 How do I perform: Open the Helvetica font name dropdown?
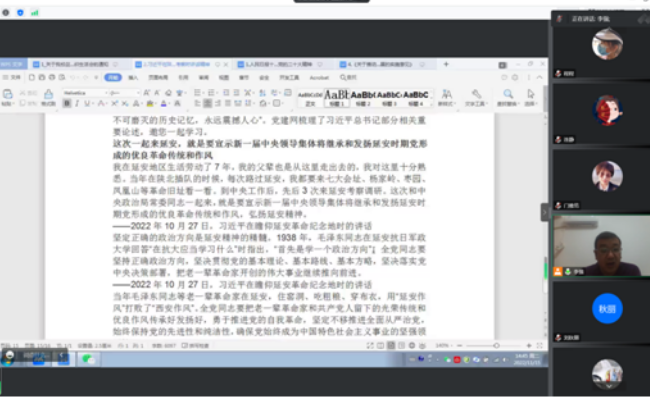click(85, 93)
